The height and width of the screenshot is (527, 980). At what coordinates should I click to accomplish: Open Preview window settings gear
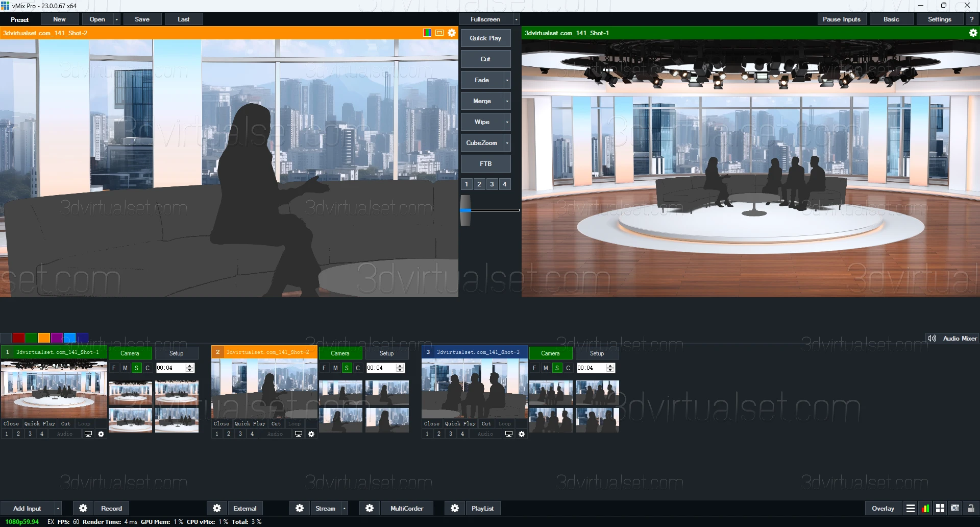(x=452, y=33)
